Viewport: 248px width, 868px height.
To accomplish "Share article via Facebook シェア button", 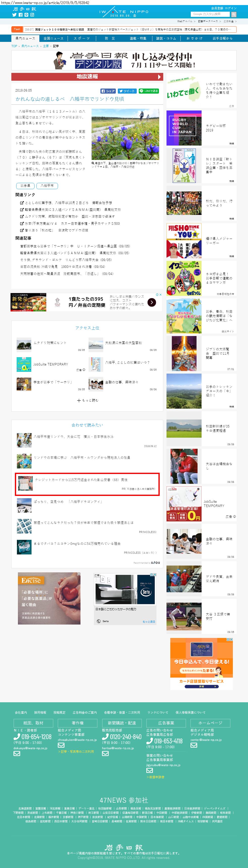I will click(108, 91).
